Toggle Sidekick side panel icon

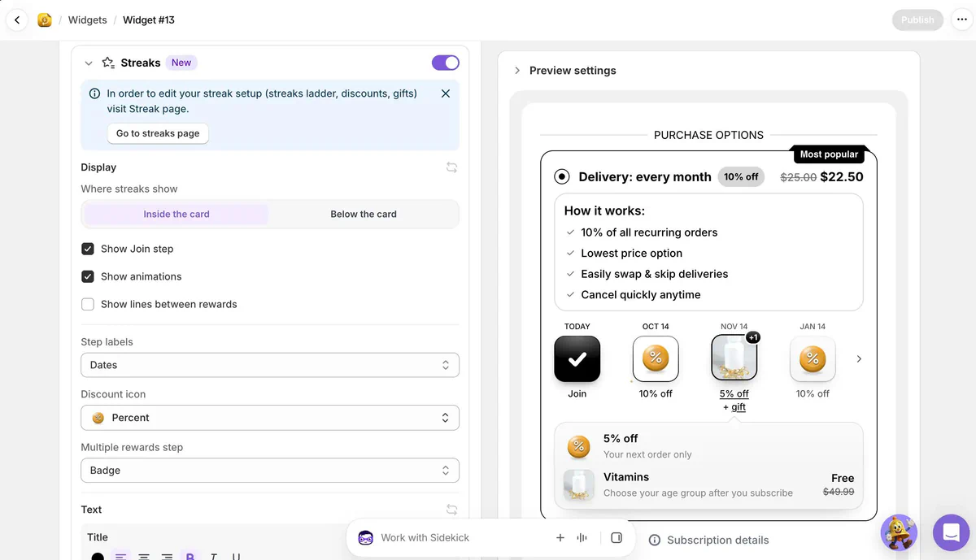pyautogui.click(x=617, y=537)
